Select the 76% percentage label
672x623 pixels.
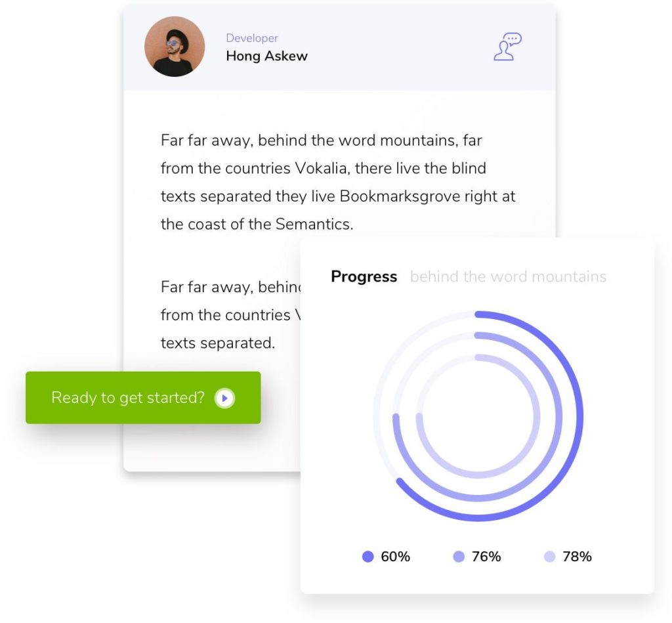coord(486,557)
